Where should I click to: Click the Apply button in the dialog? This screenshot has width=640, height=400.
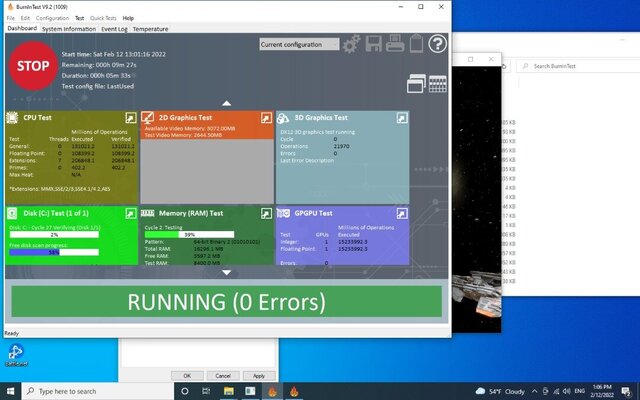click(259, 375)
